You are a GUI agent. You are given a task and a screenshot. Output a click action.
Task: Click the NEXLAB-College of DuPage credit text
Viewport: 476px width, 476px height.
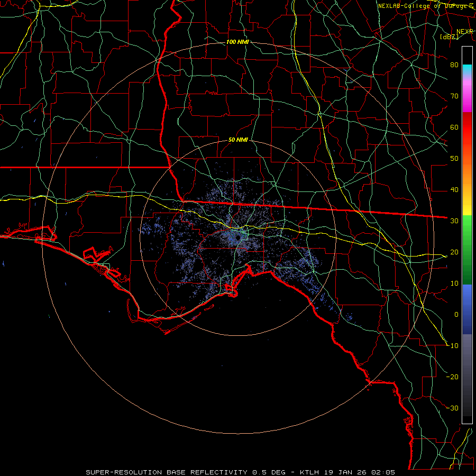point(426,6)
